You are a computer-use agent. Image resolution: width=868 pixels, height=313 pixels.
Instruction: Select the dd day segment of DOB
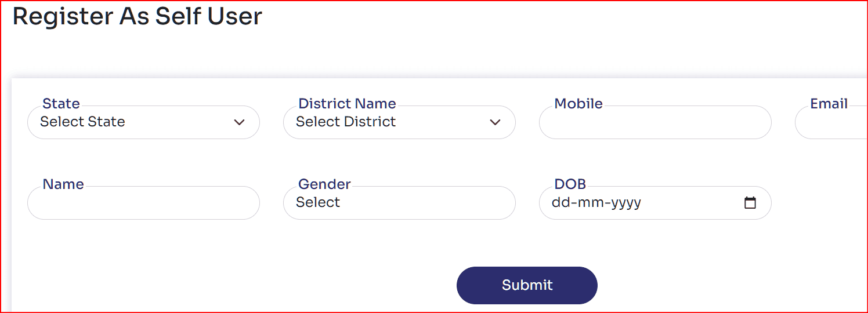[559, 203]
